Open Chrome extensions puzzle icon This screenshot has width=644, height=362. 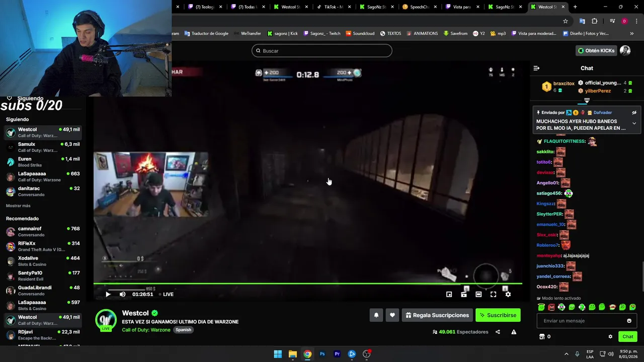(x=595, y=21)
